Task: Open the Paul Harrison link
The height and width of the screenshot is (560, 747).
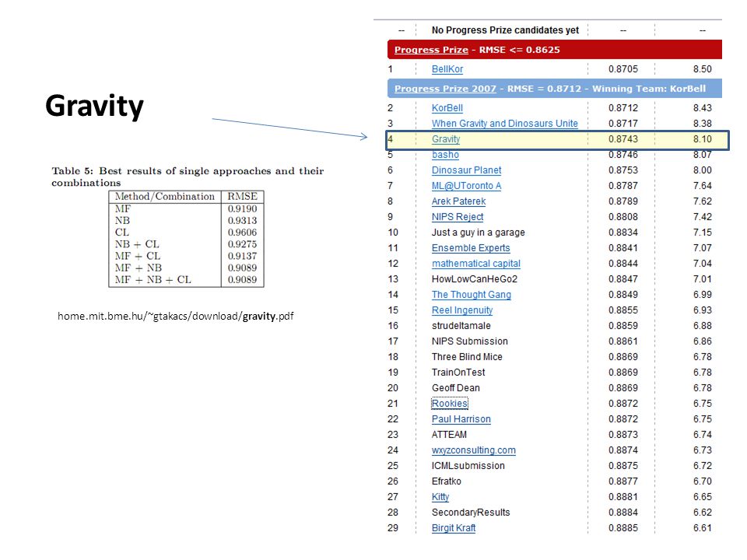Action: [x=461, y=419]
